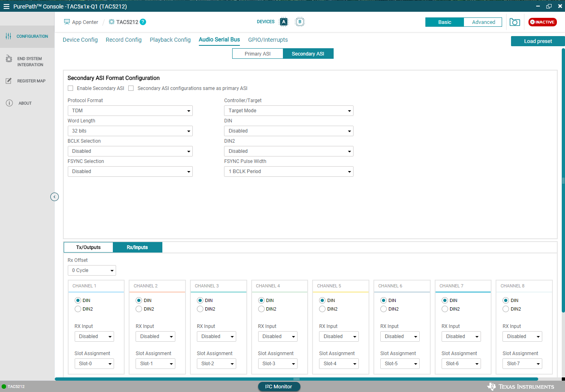Select DIN2 for Channel 4
This screenshot has height=392, width=565.
261,309
